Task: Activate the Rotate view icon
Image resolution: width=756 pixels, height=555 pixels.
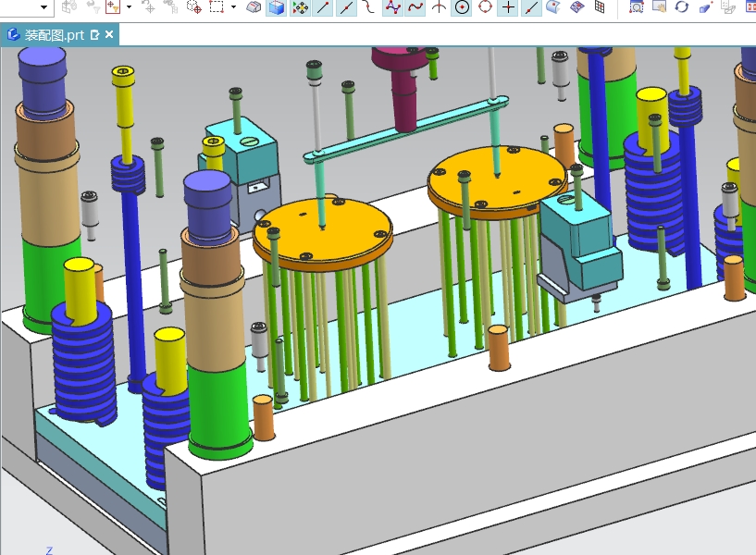Action: point(682,6)
